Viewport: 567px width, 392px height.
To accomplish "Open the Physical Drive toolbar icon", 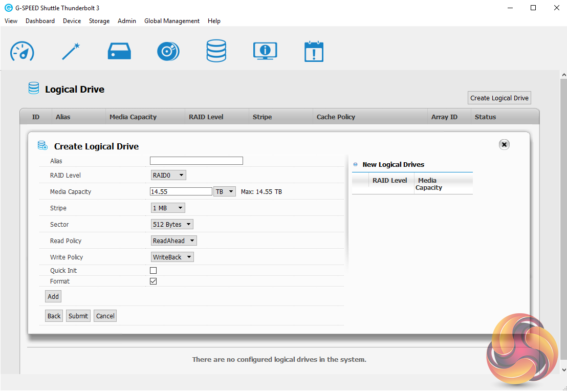I will [119, 51].
